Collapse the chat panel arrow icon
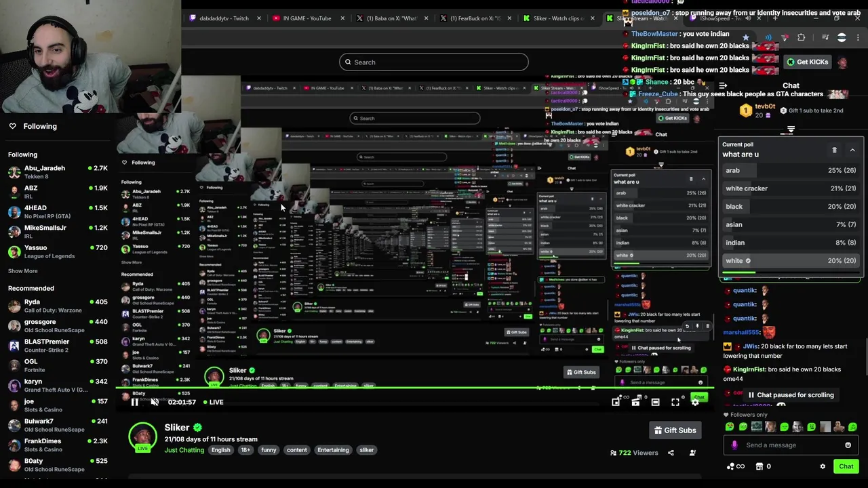 pyautogui.click(x=723, y=86)
